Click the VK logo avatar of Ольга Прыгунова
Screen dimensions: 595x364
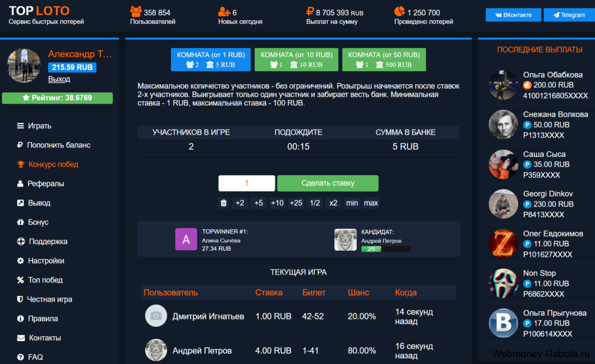(x=503, y=323)
